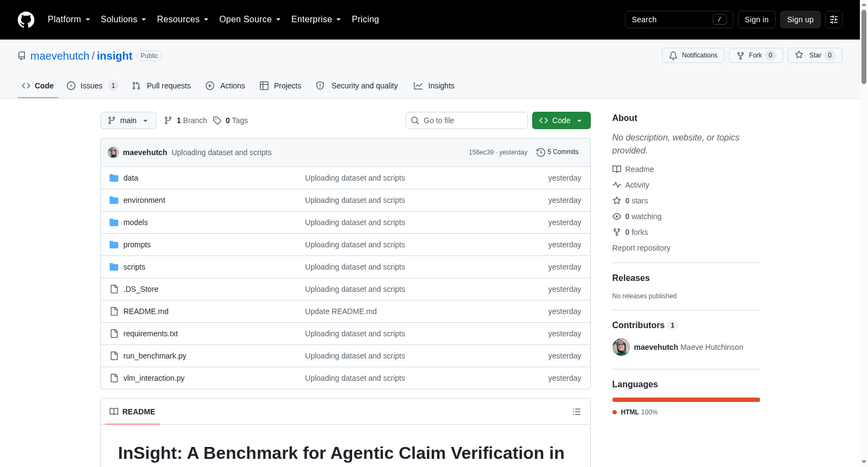
Task: Fork the insight repository
Action: tap(756, 55)
